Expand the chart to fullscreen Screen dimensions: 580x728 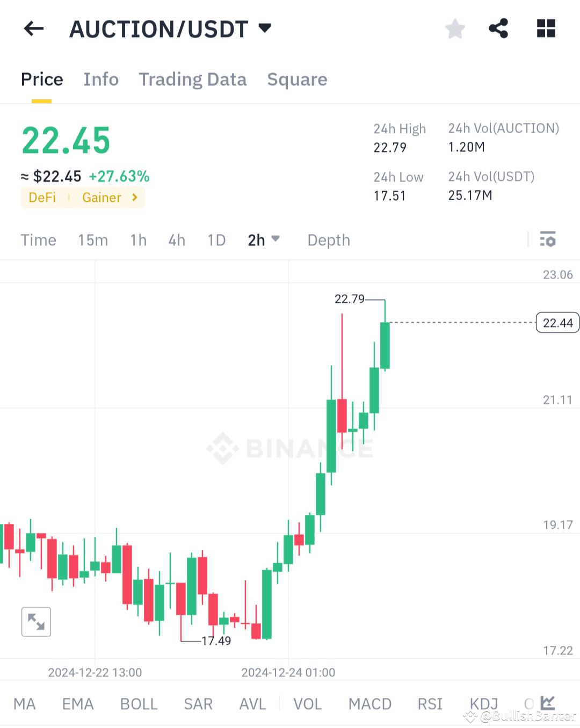[x=35, y=621]
